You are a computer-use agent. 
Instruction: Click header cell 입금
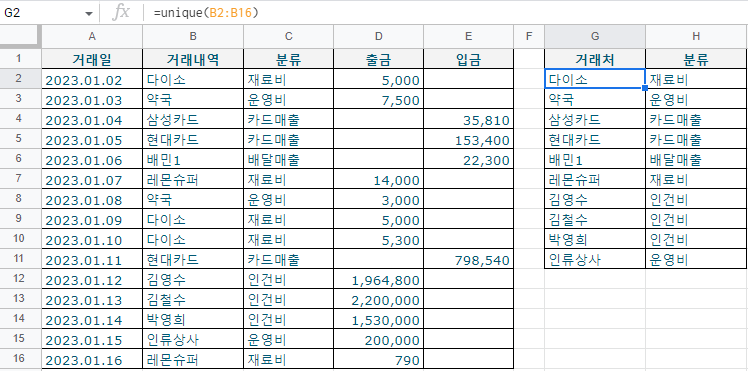tap(468, 59)
